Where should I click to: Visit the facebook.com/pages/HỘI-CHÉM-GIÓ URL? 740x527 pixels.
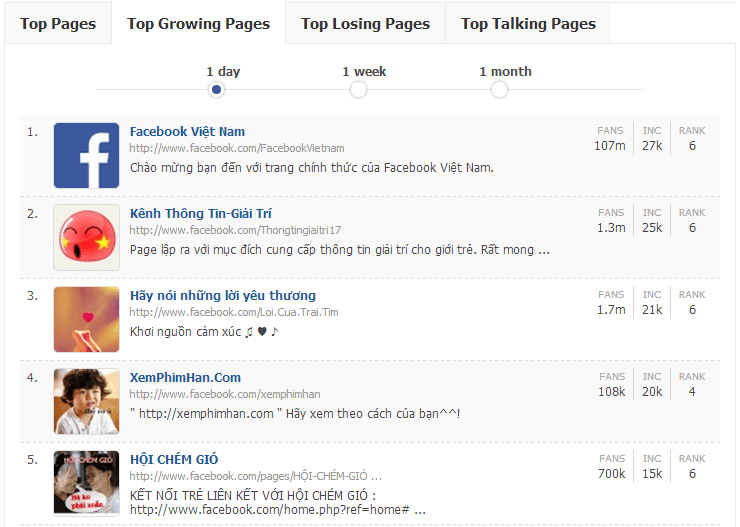(x=255, y=476)
